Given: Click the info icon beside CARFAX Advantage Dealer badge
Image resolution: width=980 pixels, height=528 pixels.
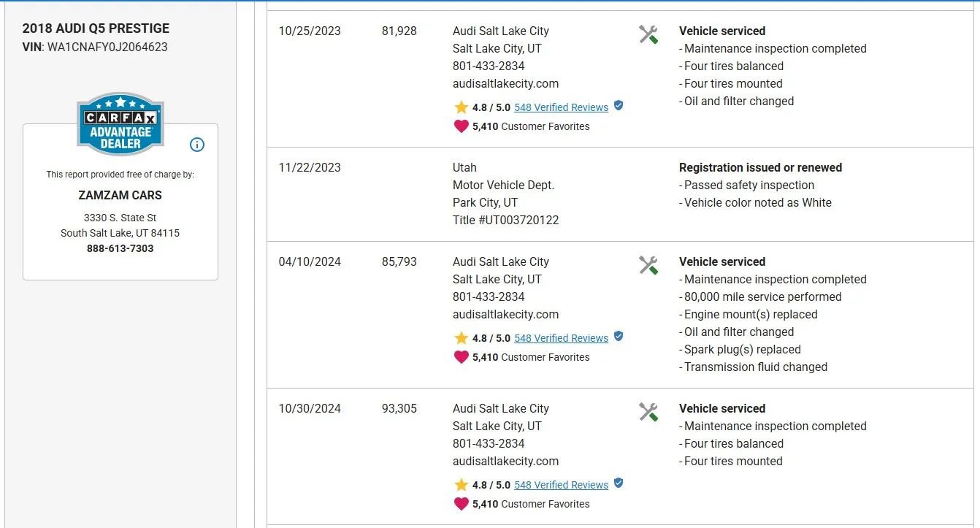Looking at the screenshot, I should point(197,145).
